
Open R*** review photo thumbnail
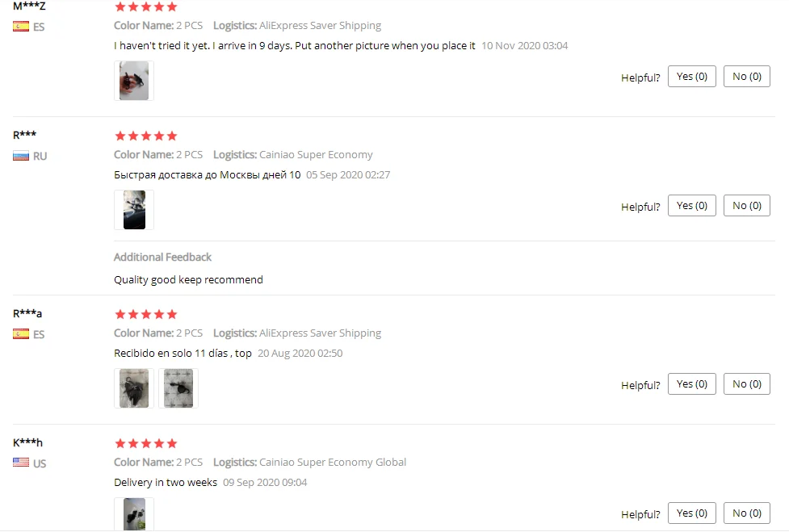(x=134, y=210)
